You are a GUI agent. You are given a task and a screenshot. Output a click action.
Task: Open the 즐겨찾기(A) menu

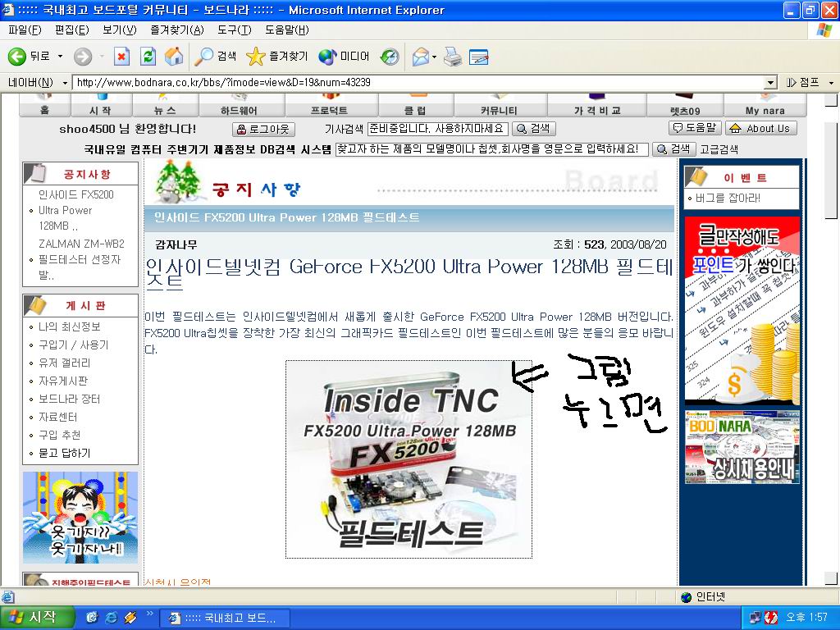tap(177, 30)
